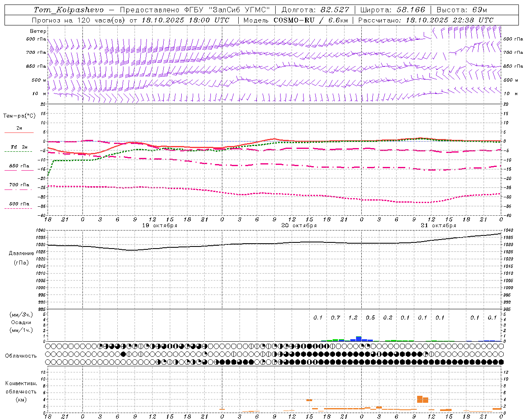Click the elevation text 'Высота: 69м'
Screen dimensions: 525x420
click(x=462, y=10)
